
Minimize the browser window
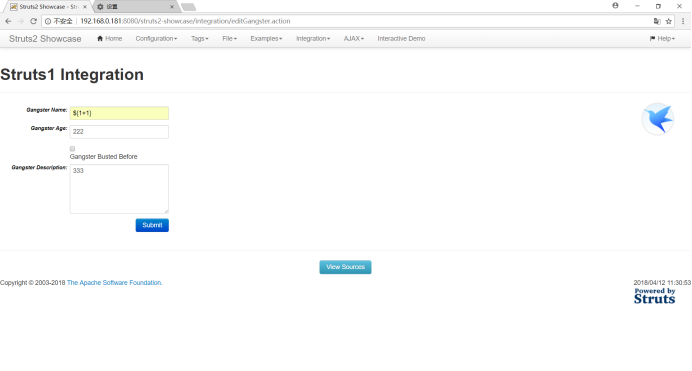637,6
